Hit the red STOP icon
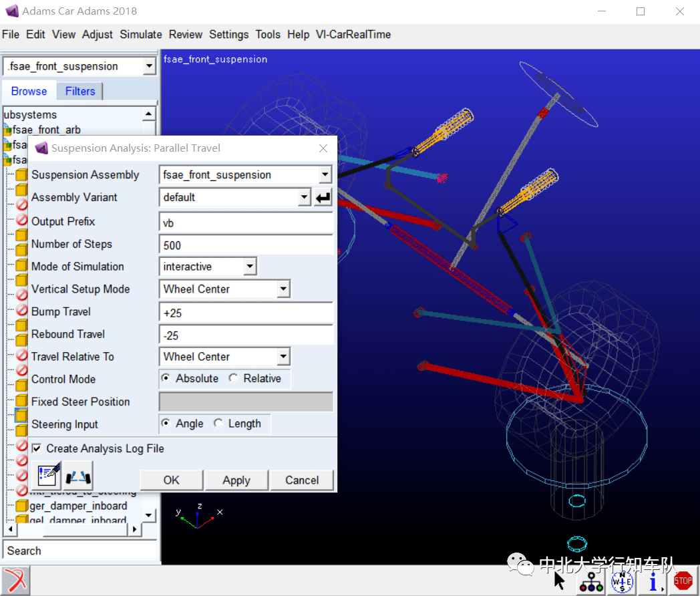Image resolution: width=700 pixels, height=596 pixels. tap(683, 581)
